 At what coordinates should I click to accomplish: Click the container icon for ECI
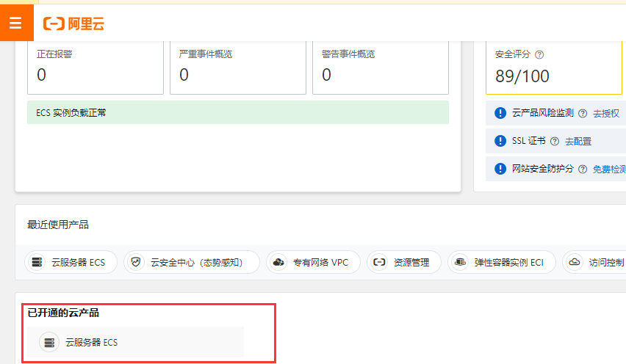pos(461,262)
